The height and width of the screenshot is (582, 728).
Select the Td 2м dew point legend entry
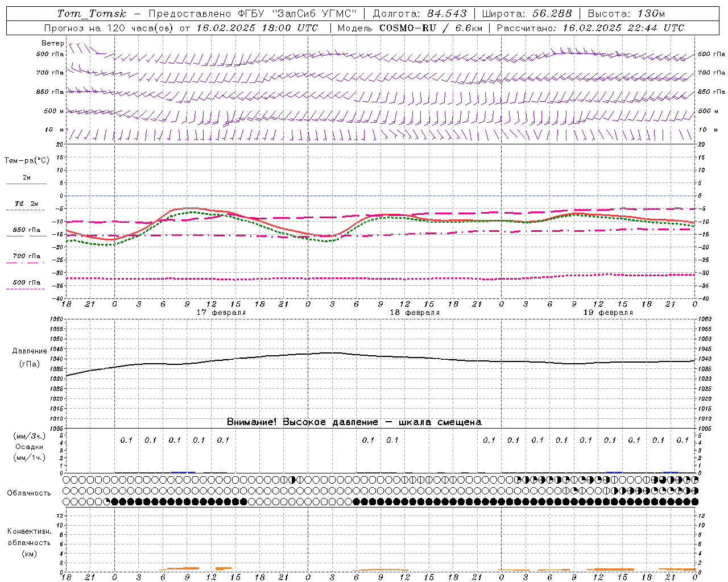pos(26,203)
